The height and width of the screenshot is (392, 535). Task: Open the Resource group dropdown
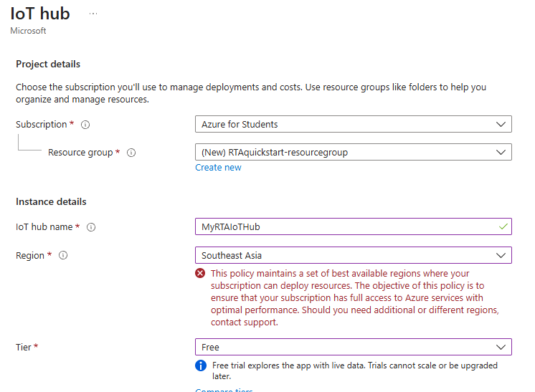pyautogui.click(x=353, y=152)
